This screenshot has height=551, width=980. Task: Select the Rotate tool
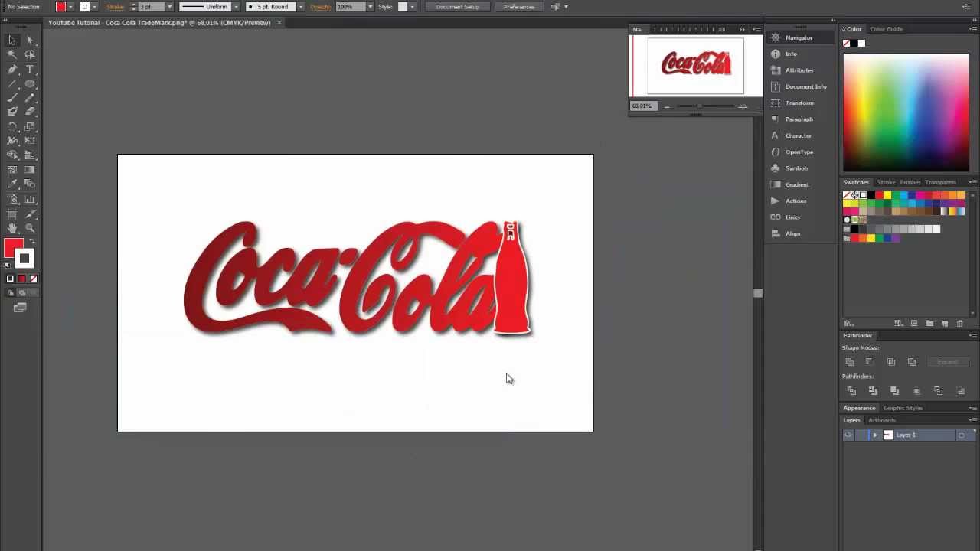click(x=12, y=126)
